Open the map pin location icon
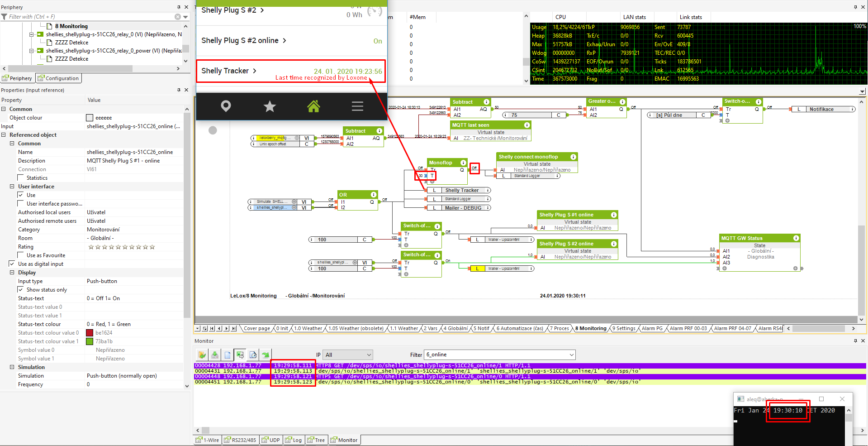868x446 pixels. [x=226, y=106]
